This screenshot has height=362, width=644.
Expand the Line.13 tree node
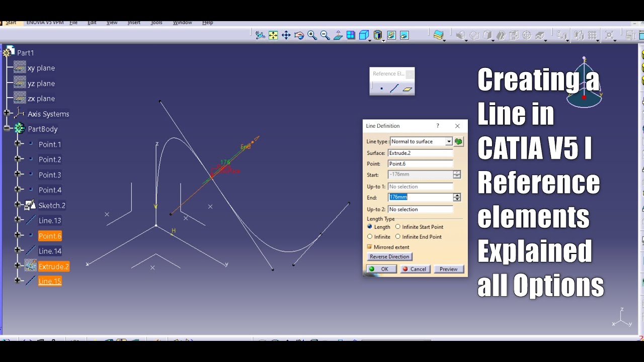point(18,220)
